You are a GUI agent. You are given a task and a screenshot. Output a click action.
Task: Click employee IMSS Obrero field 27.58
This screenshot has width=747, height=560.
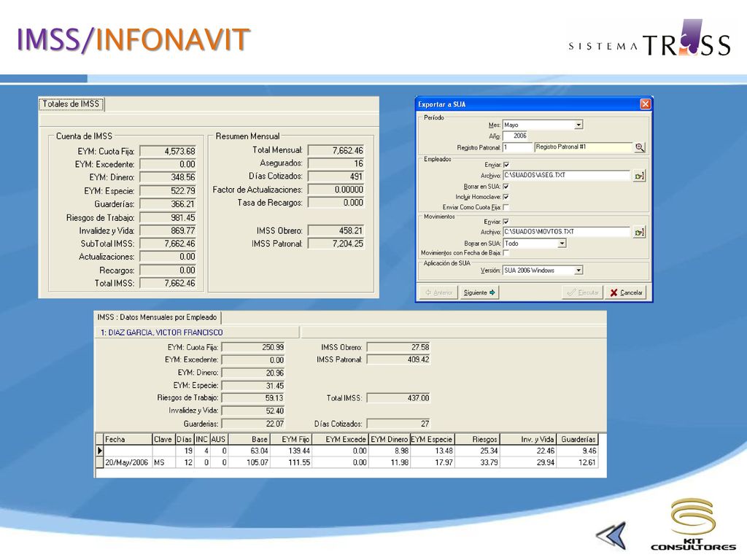tap(399, 347)
